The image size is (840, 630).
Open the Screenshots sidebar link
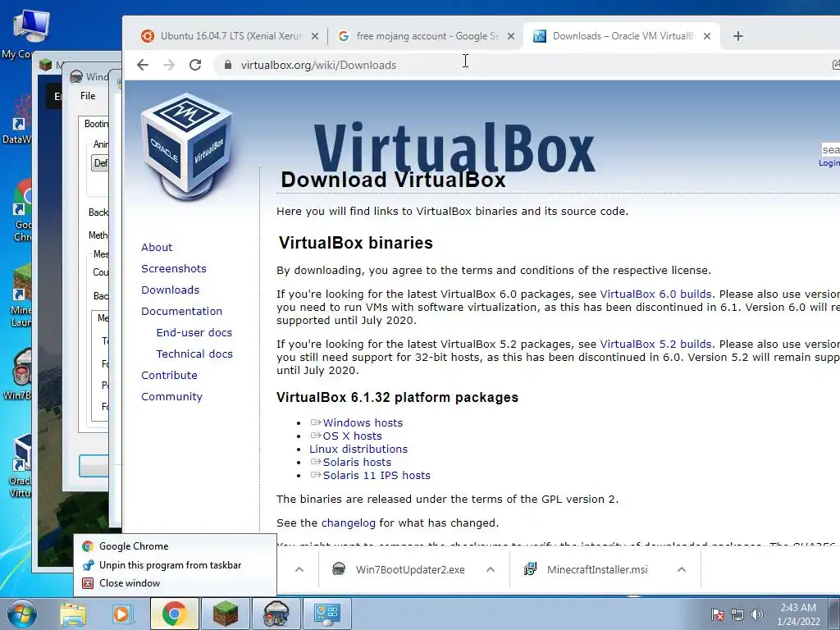(x=174, y=268)
